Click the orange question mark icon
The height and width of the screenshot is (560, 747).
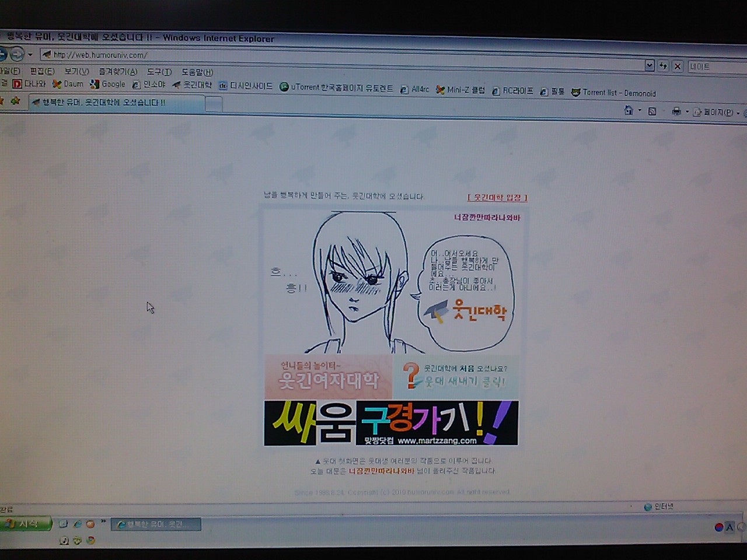[x=411, y=375]
